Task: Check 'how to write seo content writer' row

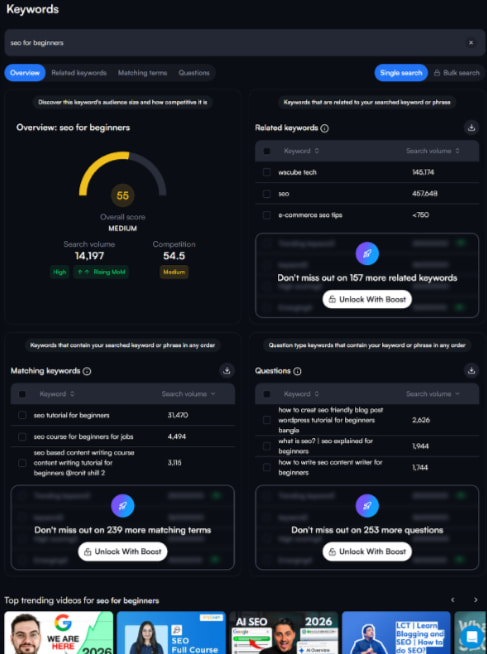Action: (x=267, y=468)
